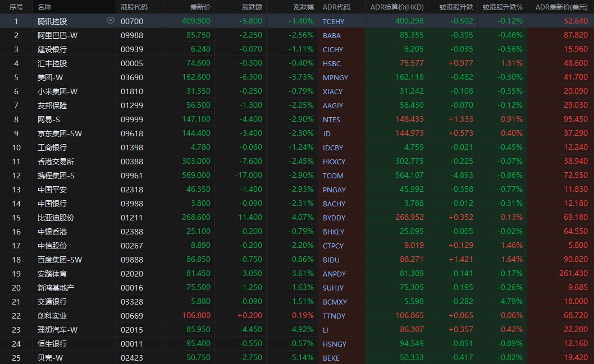Select the 腾讯控股 stock name
594x364 pixels.
click(52, 21)
